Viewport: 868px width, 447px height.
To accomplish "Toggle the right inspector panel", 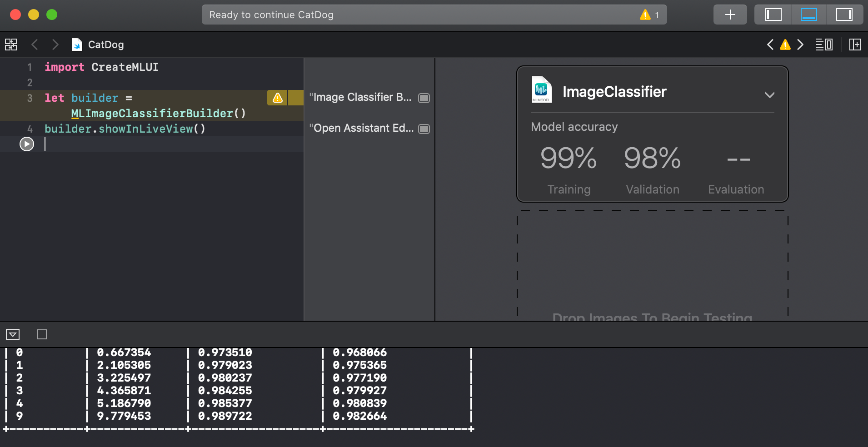I will (844, 15).
